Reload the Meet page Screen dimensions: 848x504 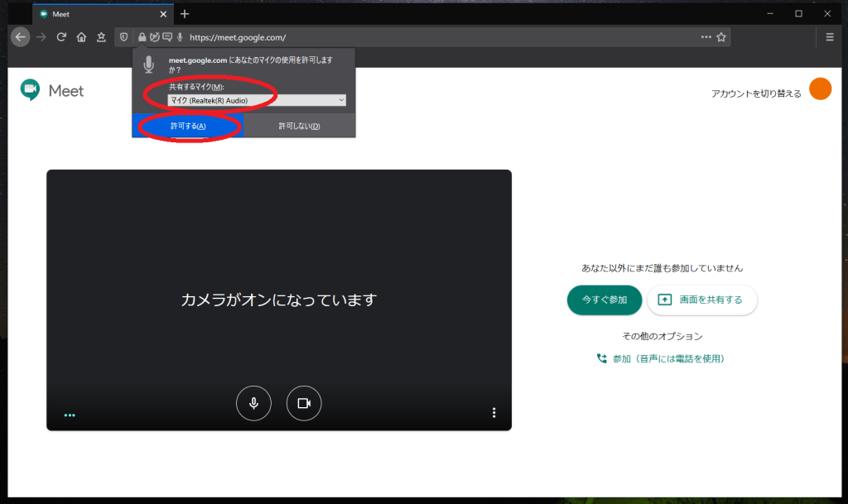61,37
